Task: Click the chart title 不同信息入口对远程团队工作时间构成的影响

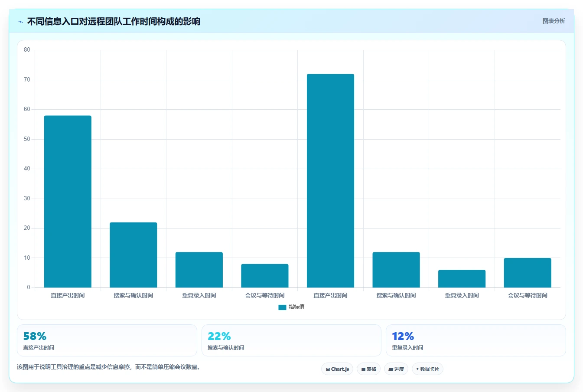Action: click(x=114, y=22)
